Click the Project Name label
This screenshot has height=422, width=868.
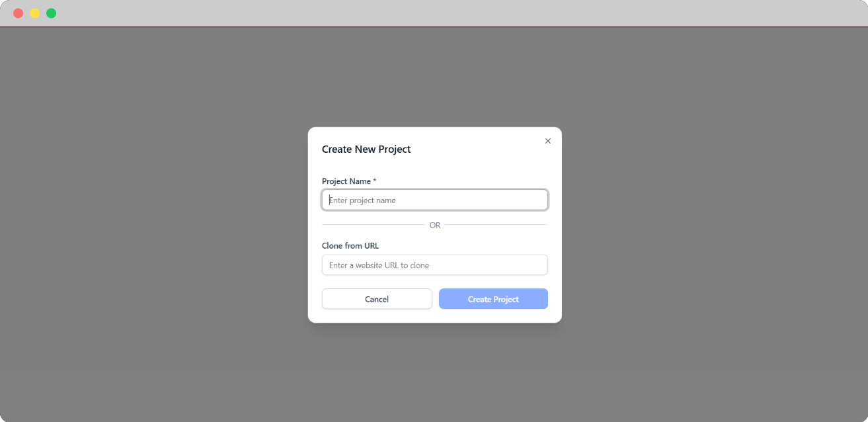coord(345,181)
